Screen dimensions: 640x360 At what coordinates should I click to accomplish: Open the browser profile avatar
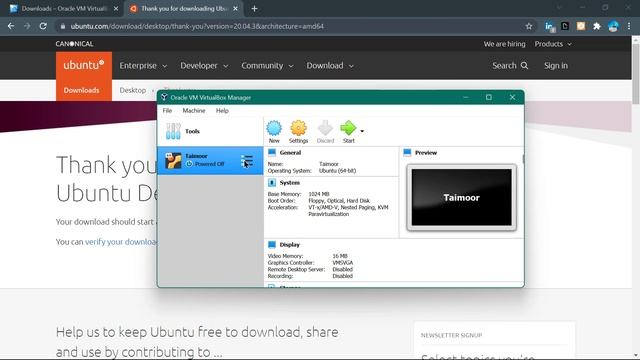pyautogui.click(x=613, y=26)
